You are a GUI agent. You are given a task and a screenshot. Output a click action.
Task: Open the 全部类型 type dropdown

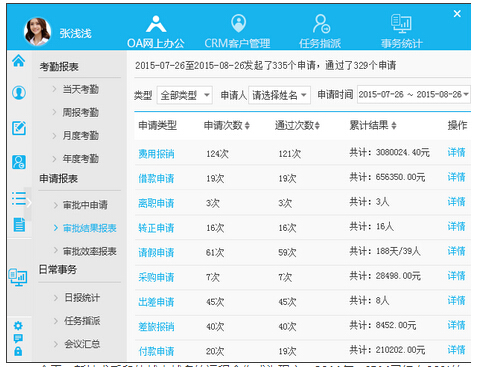(185, 95)
